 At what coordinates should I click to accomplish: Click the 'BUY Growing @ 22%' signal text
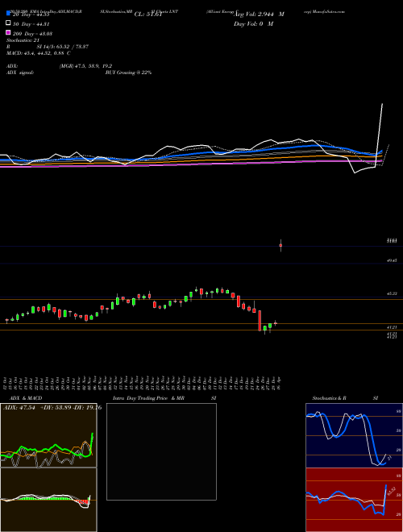128,73
